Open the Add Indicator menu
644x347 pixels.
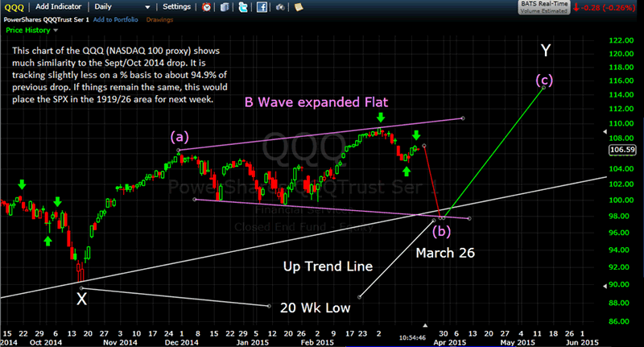pos(58,6)
